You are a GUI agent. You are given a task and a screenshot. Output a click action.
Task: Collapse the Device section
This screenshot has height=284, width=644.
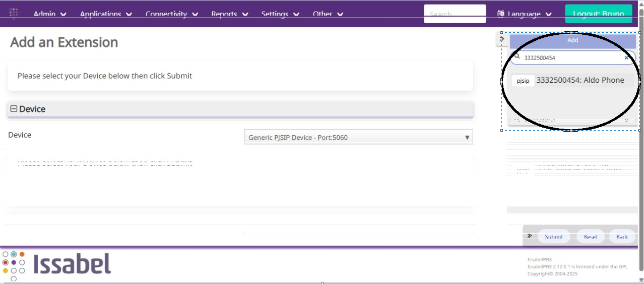(14, 109)
